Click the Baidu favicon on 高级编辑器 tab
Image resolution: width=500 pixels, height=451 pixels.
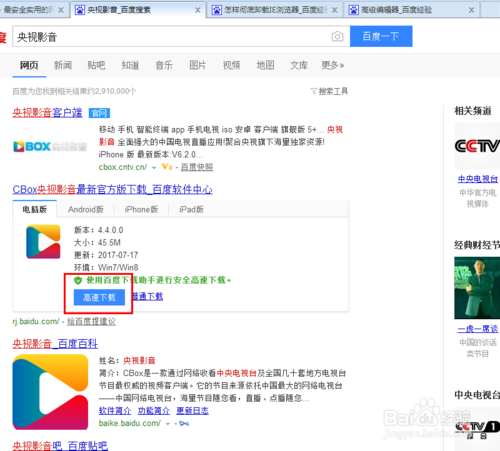pyautogui.click(x=354, y=10)
